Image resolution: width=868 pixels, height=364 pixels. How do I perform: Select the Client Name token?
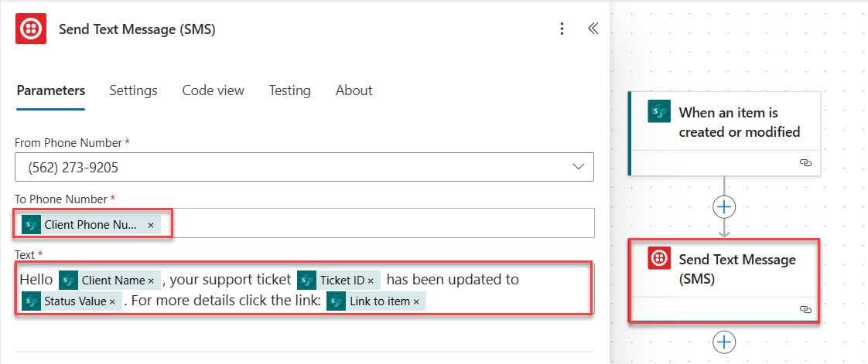coord(110,281)
